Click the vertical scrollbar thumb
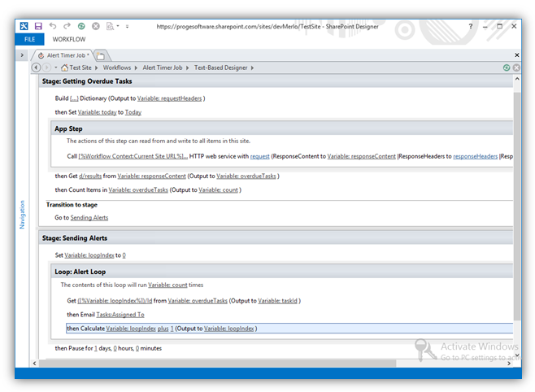 point(517,207)
